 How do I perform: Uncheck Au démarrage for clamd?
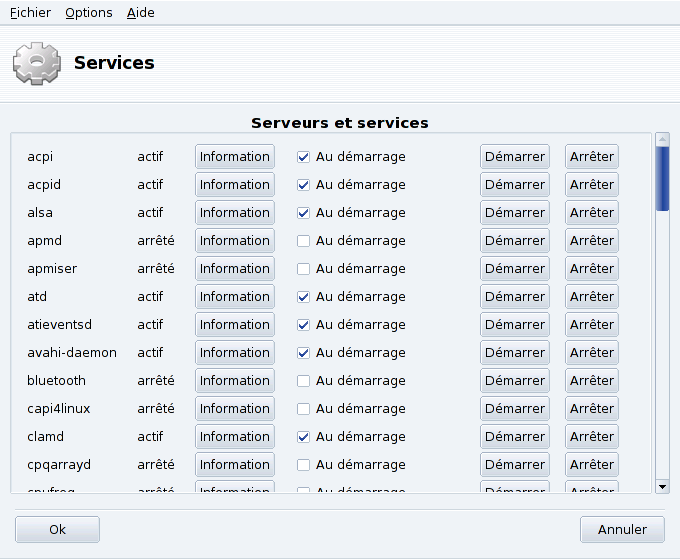click(303, 437)
